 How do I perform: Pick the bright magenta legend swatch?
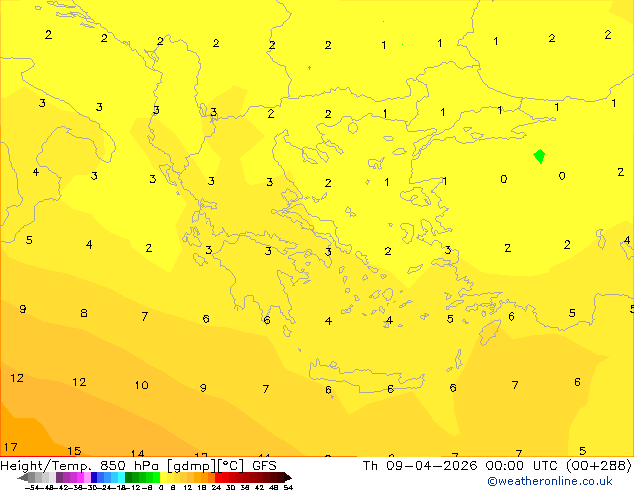pyautogui.click(x=80, y=477)
